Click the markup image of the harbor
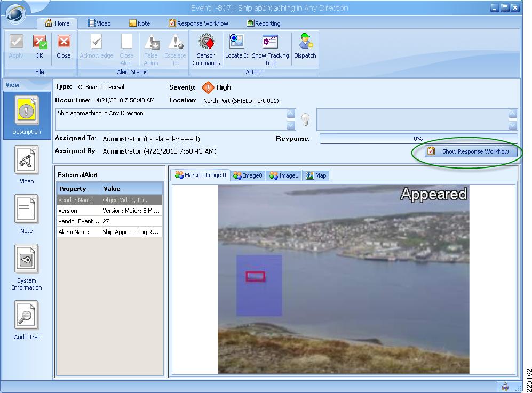Screen dimensions: 532x393 tap(343, 279)
